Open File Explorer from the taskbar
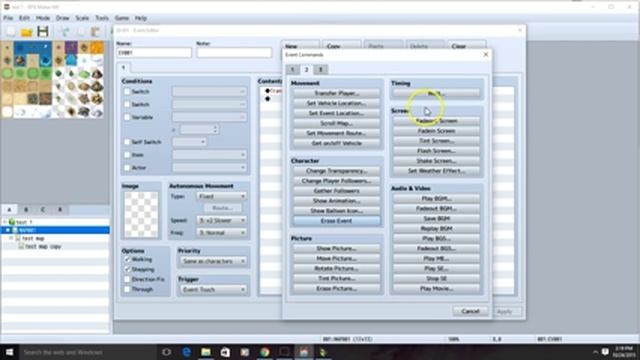This screenshot has height=360, width=640. tap(206, 352)
